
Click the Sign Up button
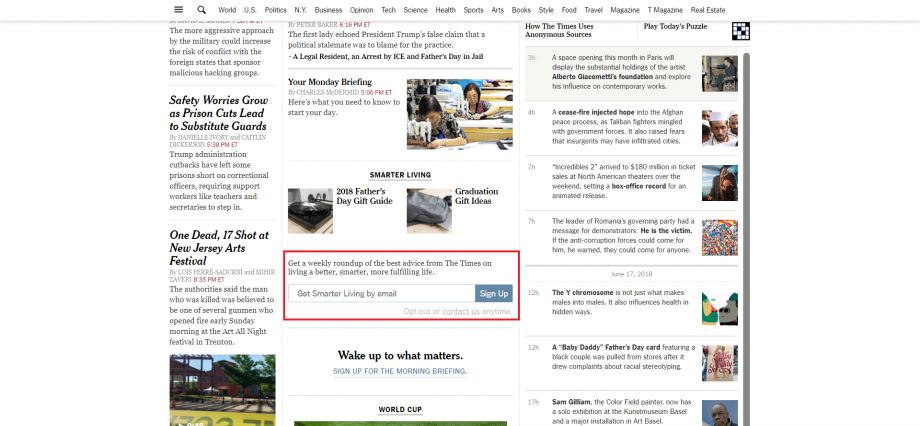coord(494,293)
